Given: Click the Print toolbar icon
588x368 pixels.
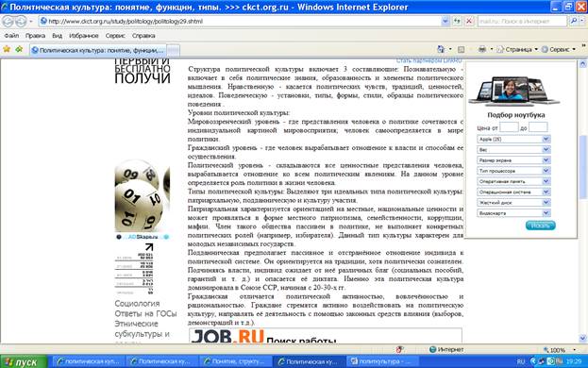Looking at the screenshot, I should pos(482,49).
